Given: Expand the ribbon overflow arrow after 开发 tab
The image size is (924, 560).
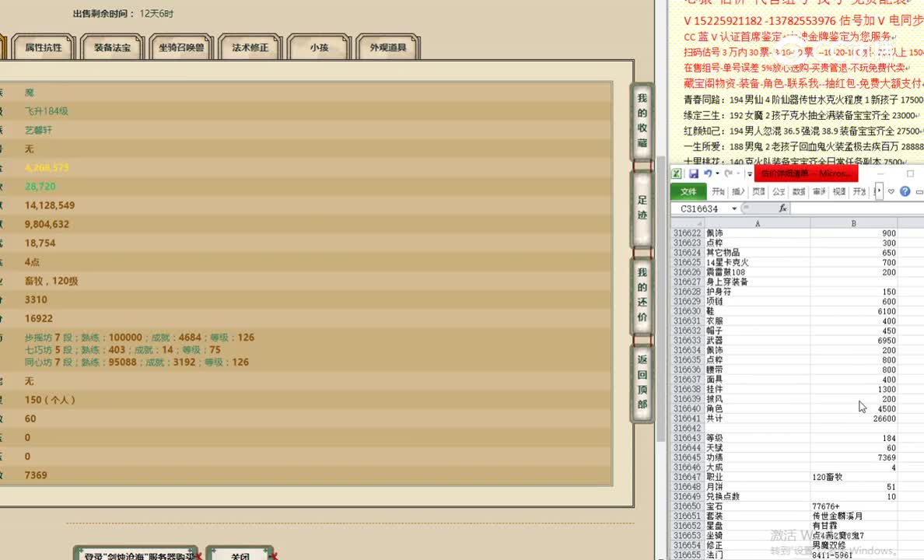Looking at the screenshot, I should click(x=880, y=191).
